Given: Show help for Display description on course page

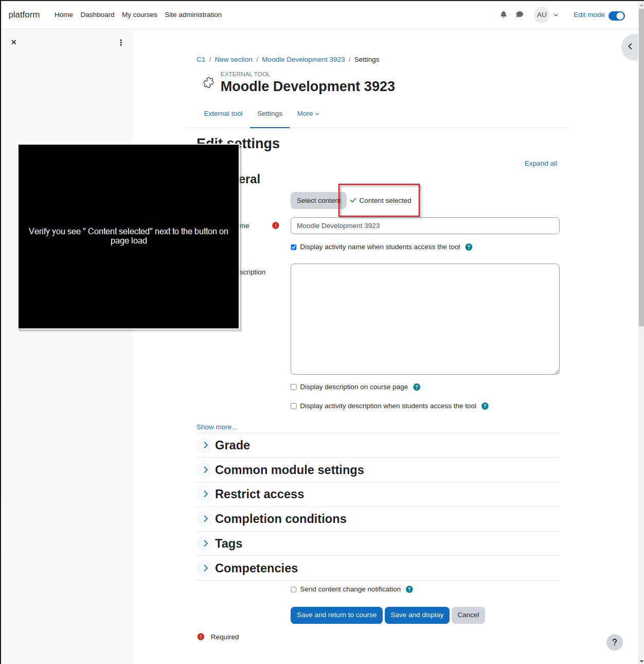Looking at the screenshot, I should click(x=417, y=387).
